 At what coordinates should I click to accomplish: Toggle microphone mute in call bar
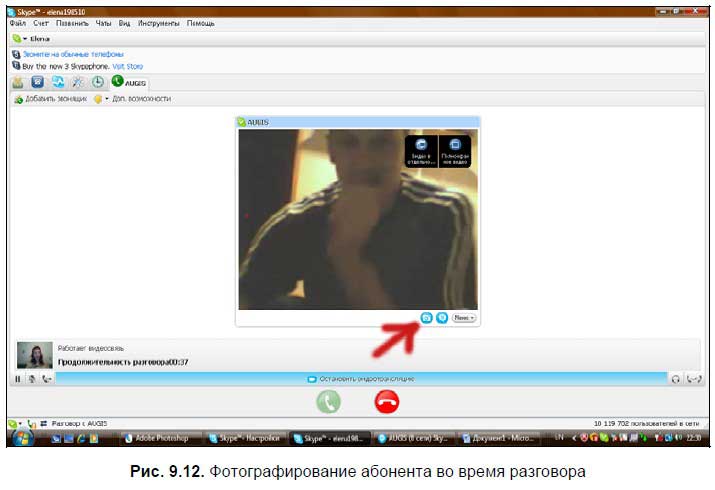32,379
